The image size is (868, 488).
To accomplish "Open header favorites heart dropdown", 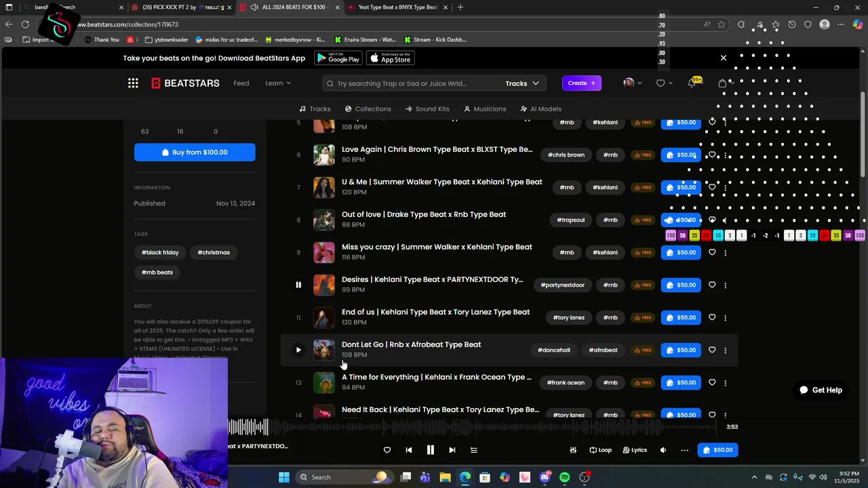I will point(664,83).
